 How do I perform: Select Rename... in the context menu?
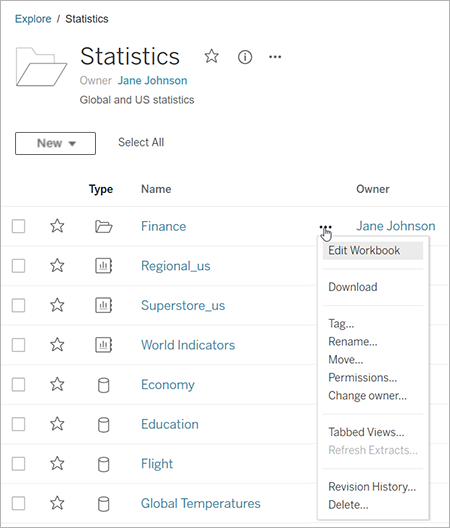[353, 342]
